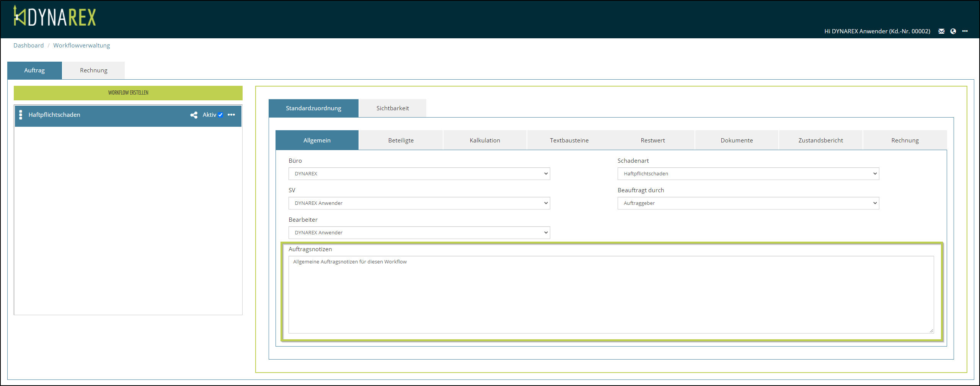
Task: Expand the Beauftragt durch dropdown
Action: click(x=748, y=203)
